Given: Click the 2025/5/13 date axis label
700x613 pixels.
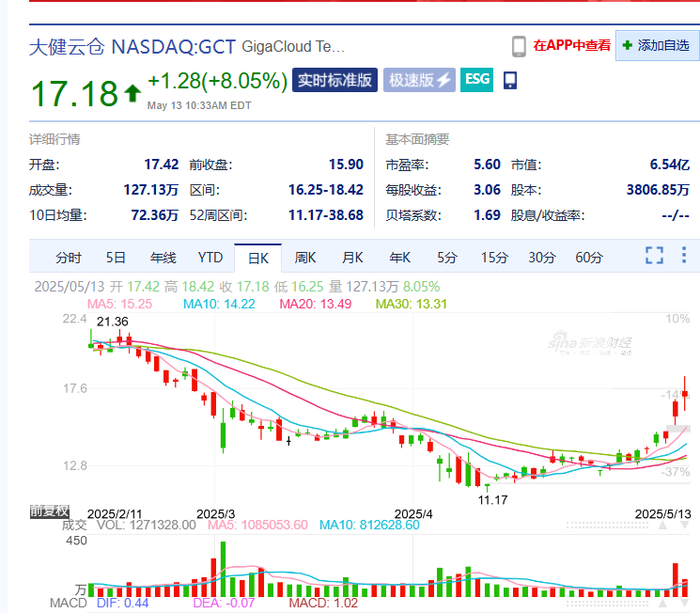Looking at the screenshot, I should (663, 514).
